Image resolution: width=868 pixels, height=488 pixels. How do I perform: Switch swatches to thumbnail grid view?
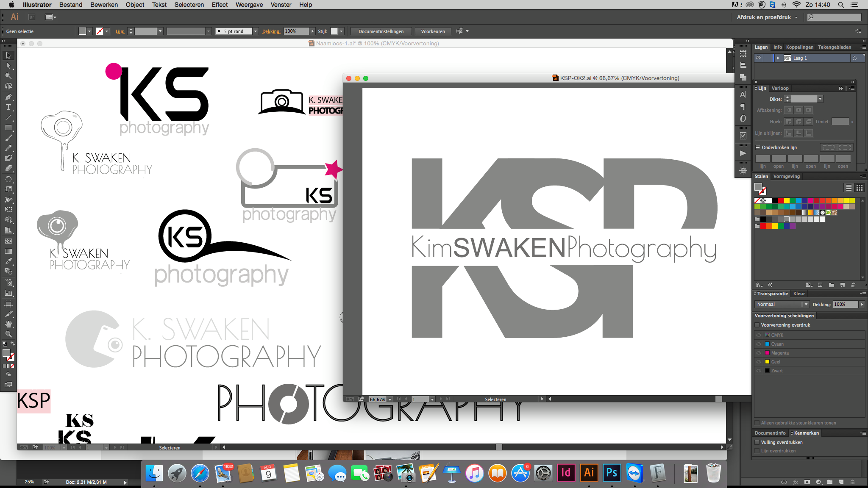click(859, 188)
